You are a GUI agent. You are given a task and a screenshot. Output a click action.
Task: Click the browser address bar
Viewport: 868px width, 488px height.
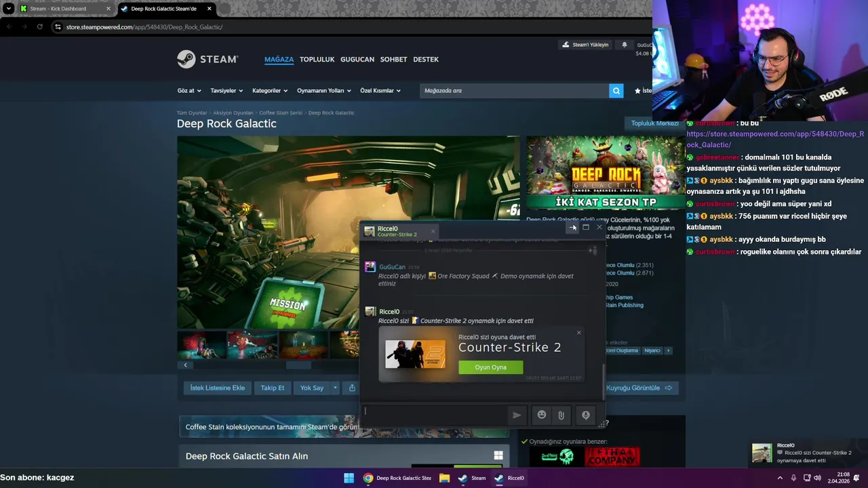click(x=353, y=26)
